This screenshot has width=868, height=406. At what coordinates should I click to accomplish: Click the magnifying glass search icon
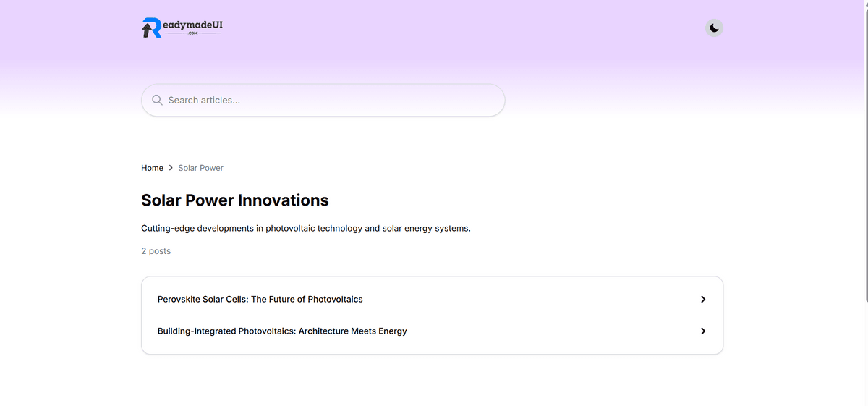point(157,100)
